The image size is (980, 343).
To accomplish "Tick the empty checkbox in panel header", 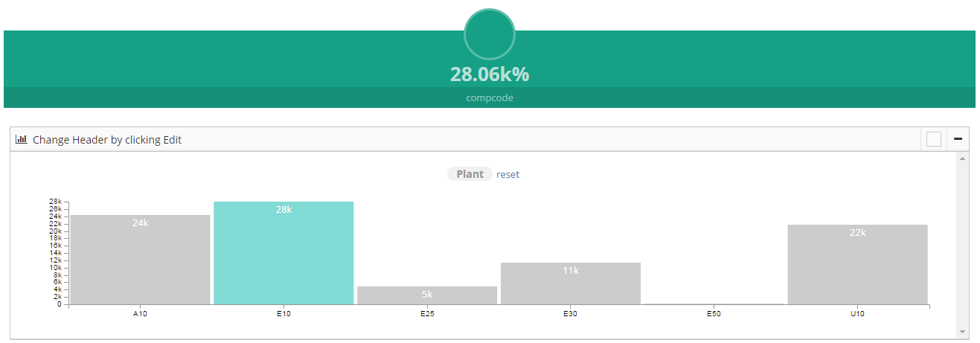I will [934, 139].
